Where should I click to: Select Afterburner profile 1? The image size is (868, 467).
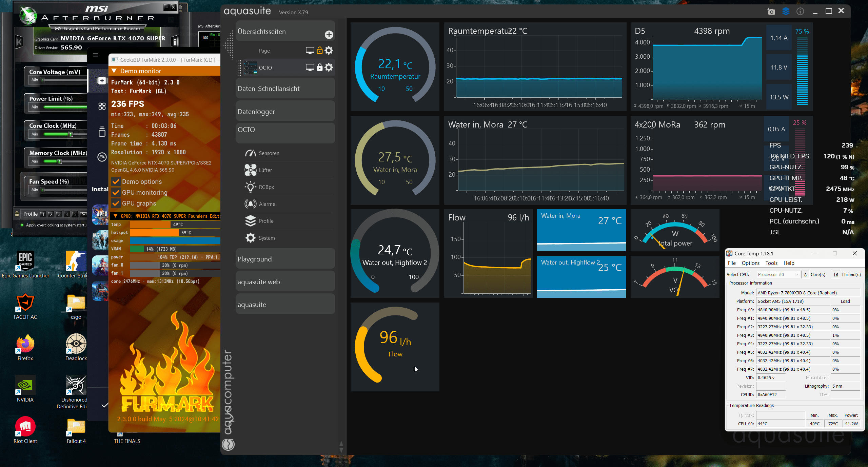[x=43, y=214]
